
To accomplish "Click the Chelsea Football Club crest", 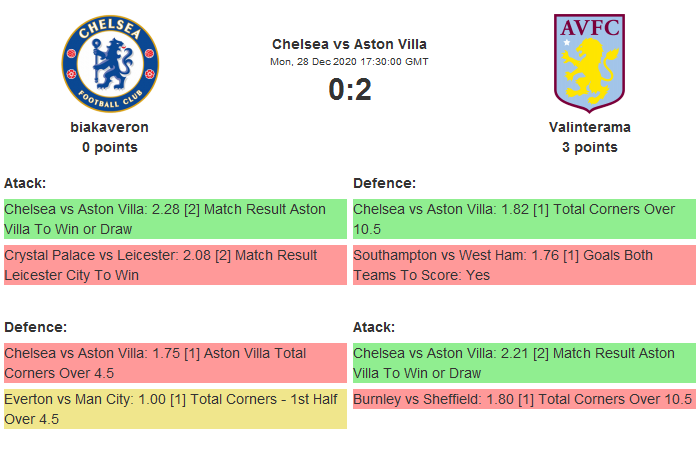I will [110, 62].
